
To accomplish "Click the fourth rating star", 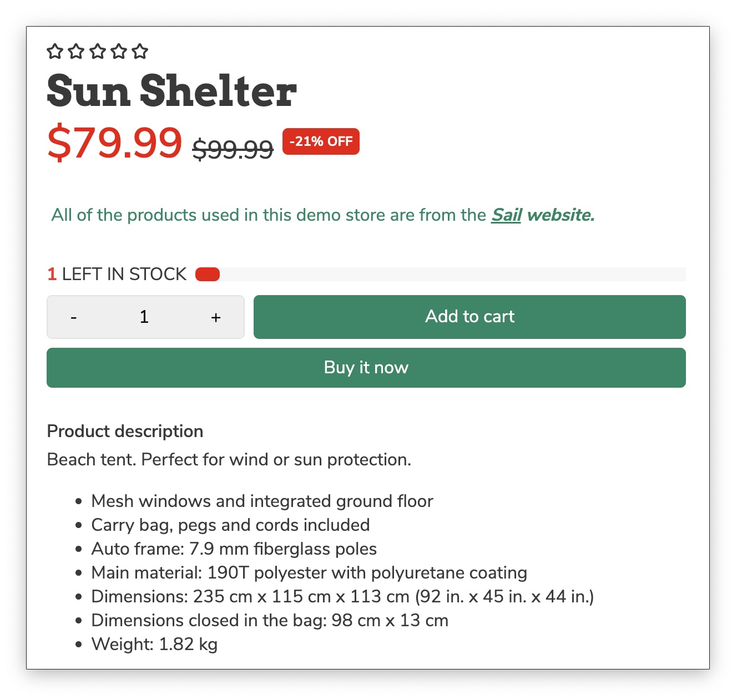I will point(119,52).
